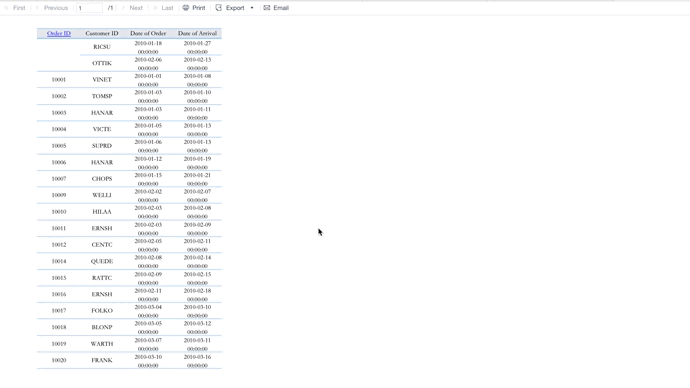The image size is (690, 388).
Task: Select customer CENTC cell
Action: coord(102,245)
